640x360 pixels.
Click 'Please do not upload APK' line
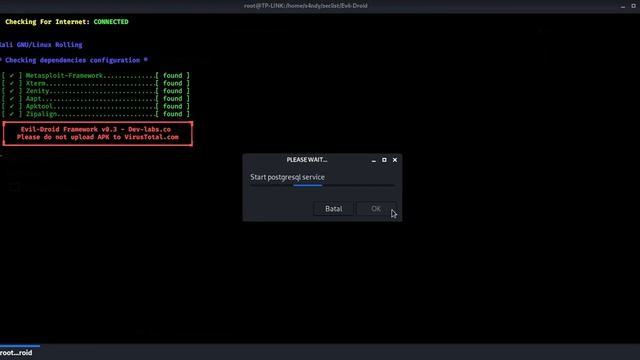[98, 137]
